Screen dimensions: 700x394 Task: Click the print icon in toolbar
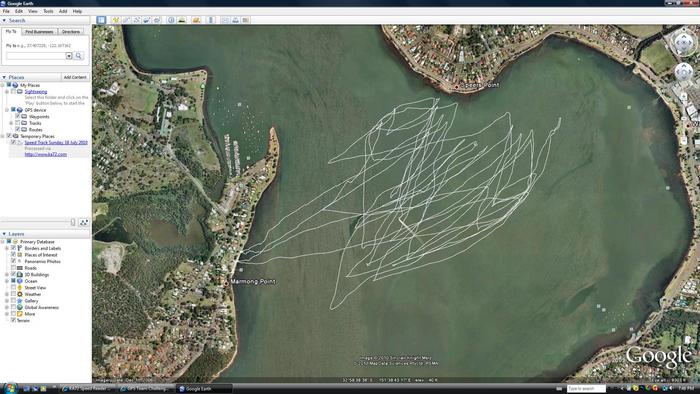click(235, 20)
